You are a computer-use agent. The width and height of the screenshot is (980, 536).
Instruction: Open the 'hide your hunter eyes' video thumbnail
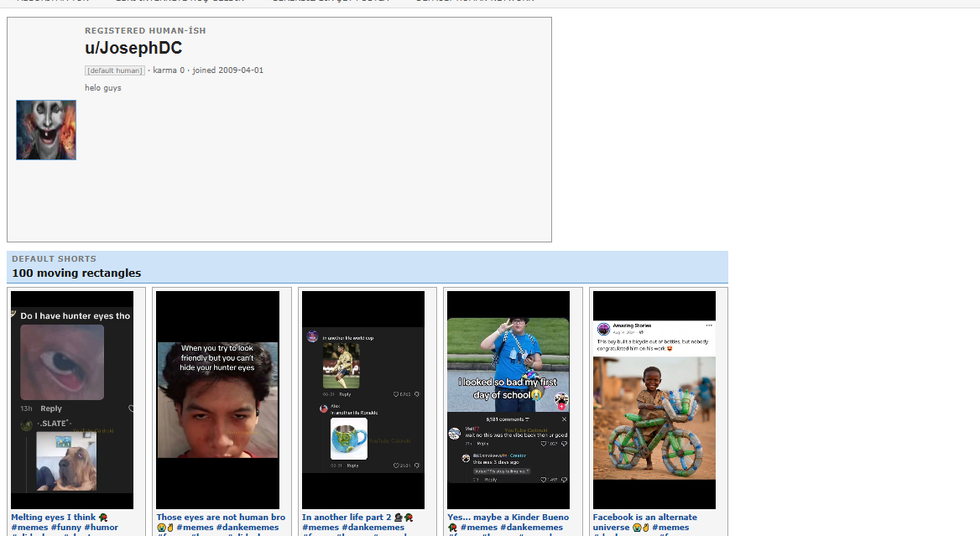(217, 400)
